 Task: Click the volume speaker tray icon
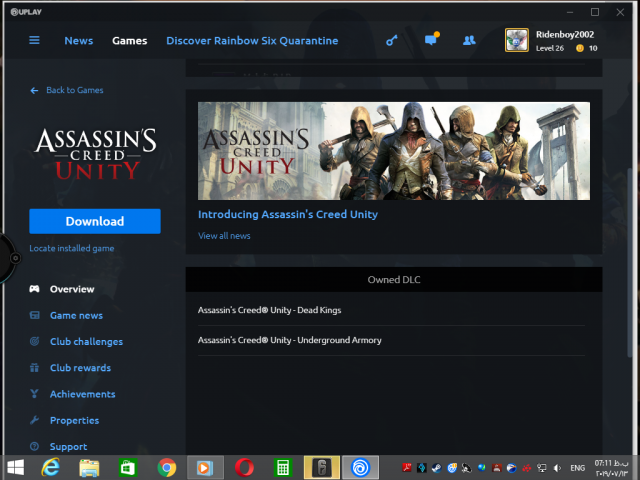click(x=557, y=468)
